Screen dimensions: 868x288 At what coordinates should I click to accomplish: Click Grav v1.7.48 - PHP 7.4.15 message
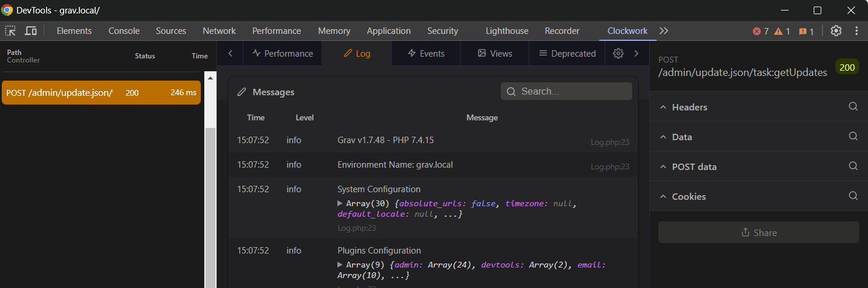coord(386,140)
